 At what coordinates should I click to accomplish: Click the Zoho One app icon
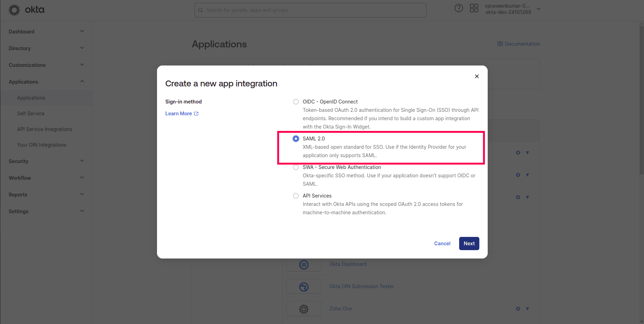303,309
